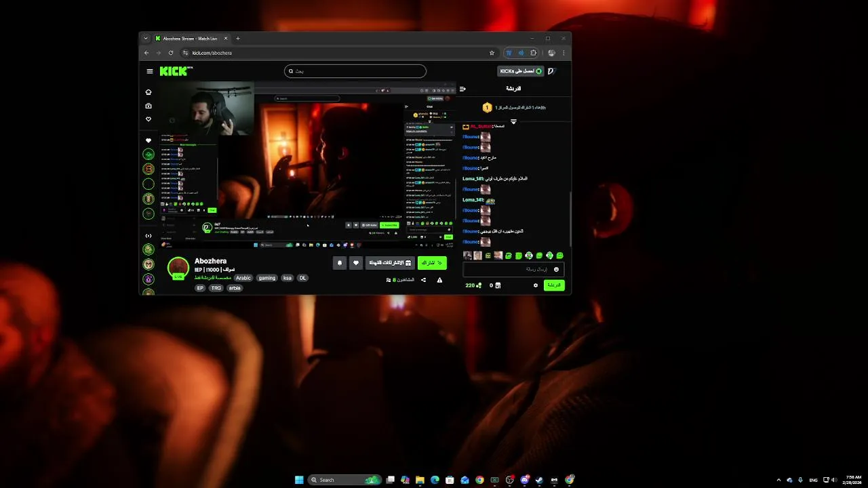Expand recommended section with code-arrows icon
Image resolution: width=868 pixels, height=488 pixels.
pos(149,236)
